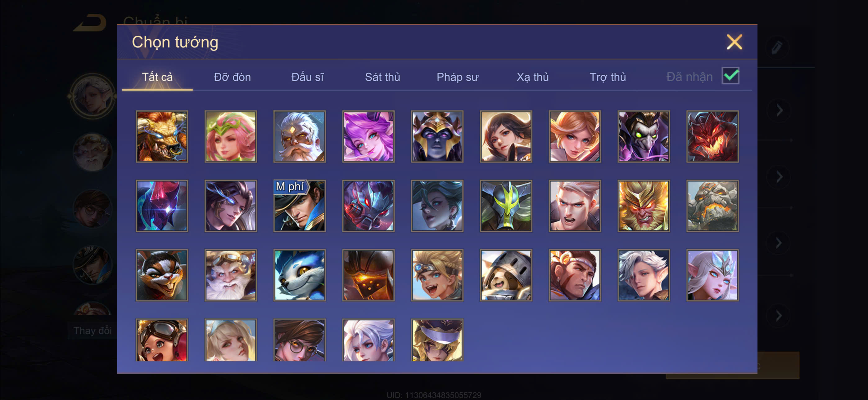The image size is (868, 400).
Task: Switch to the Đỡ đòn tab
Action: tap(232, 77)
